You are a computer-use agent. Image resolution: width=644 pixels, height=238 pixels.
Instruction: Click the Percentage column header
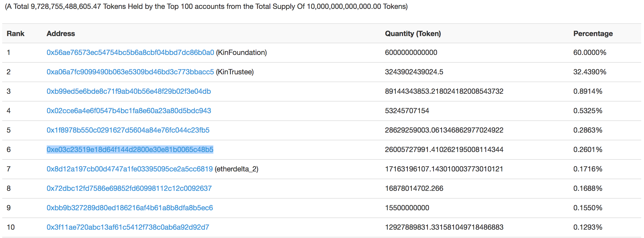coord(593,34)
